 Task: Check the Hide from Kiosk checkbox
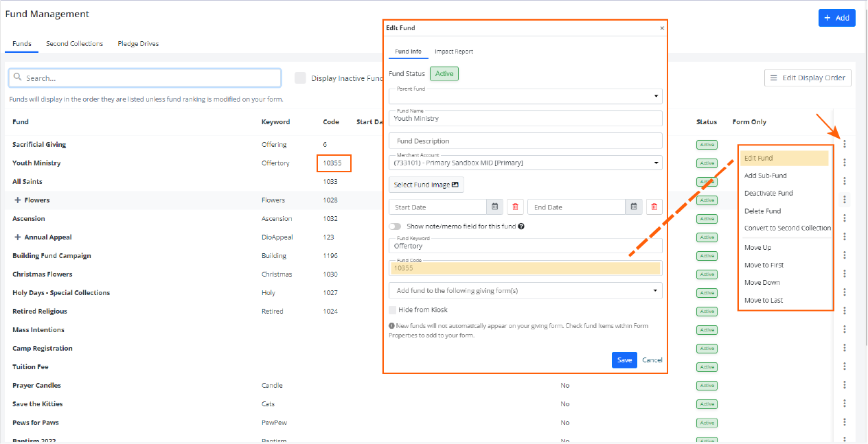393,310
